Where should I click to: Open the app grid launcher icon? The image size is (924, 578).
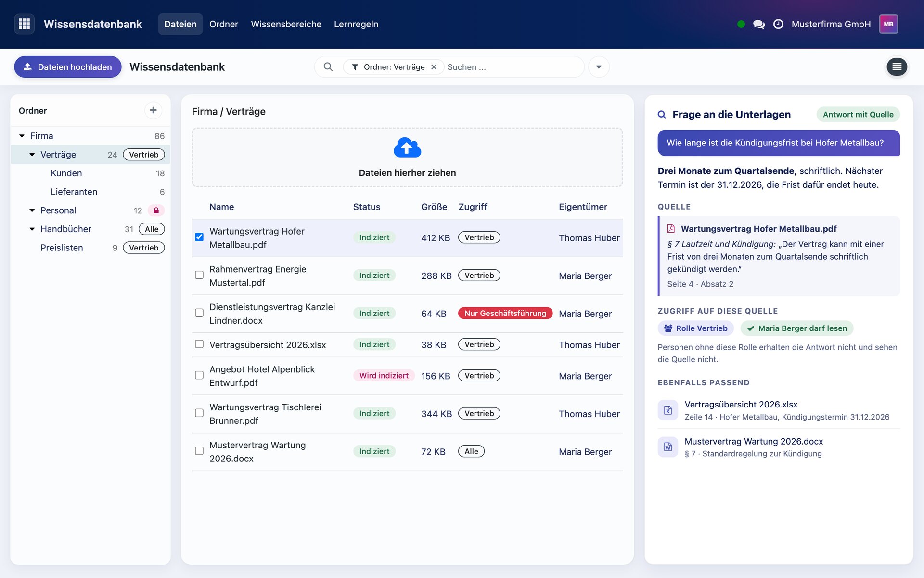(x=25, y=24)
